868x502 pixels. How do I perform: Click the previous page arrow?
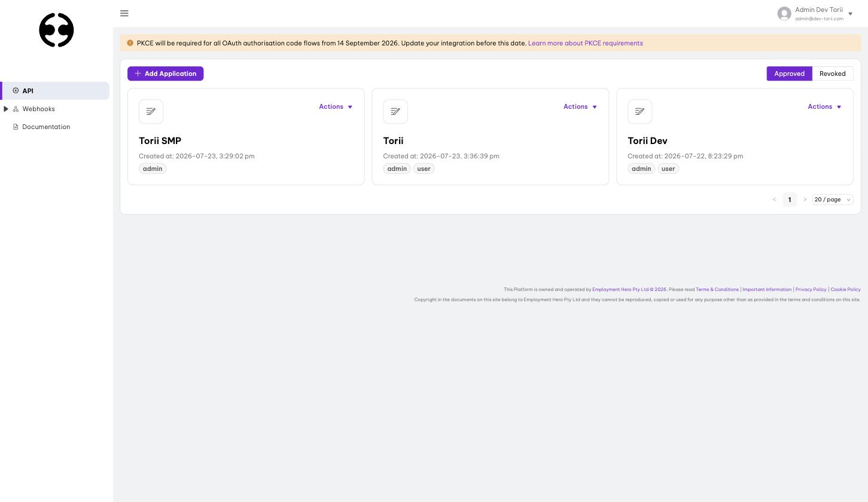pyautogui.click(x=774, y=200)
